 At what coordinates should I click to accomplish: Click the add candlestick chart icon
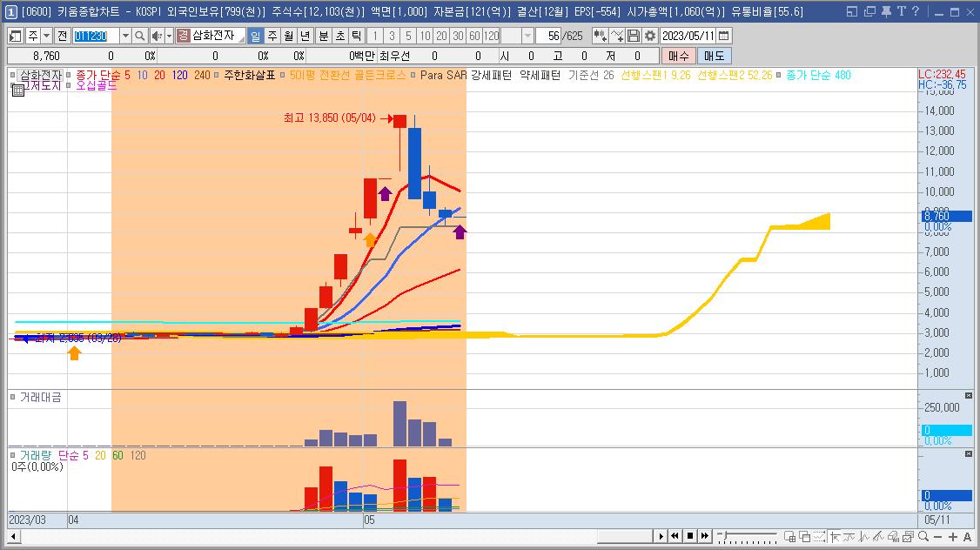click(600, 37)
